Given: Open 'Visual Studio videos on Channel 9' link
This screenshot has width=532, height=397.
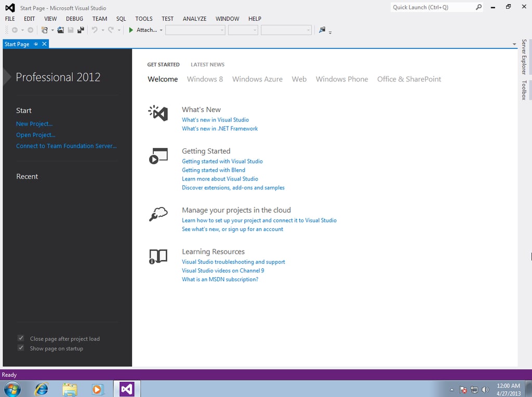Looking at the screenshot, I should [x=223, y=270].
